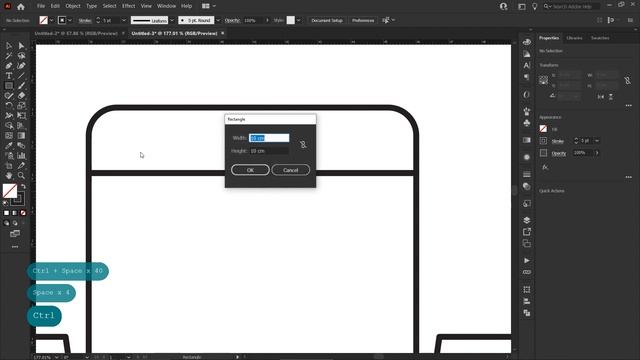640x360 pixels.
Task: Open stroke color dropdown in control bar
Action: coord(70,20)
